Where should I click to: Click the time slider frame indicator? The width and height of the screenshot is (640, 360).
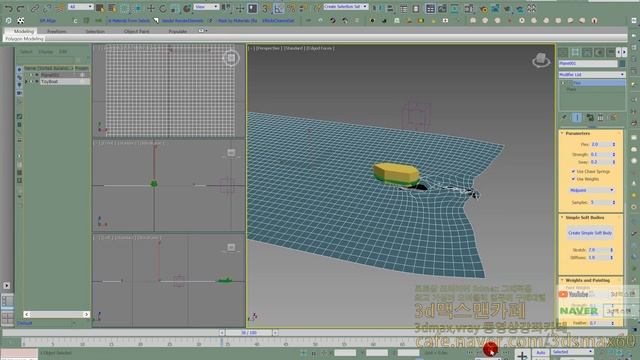click(x=249, y=333)
